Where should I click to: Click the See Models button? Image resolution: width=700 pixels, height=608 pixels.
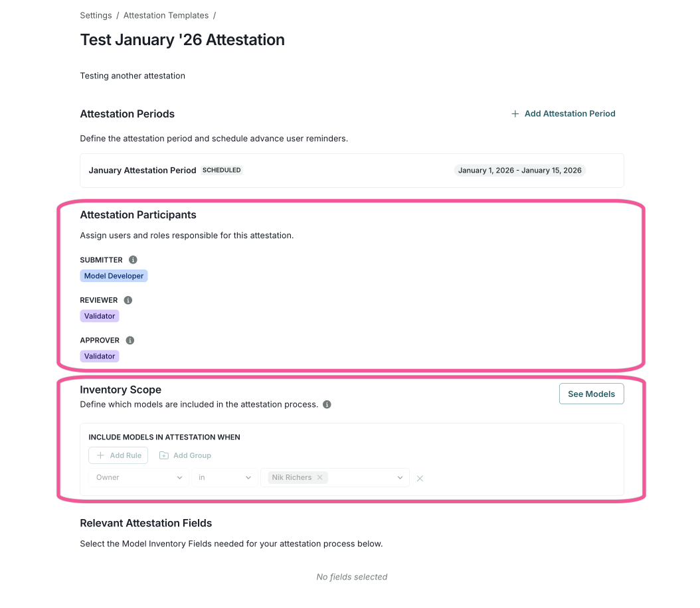coord(591,394)
